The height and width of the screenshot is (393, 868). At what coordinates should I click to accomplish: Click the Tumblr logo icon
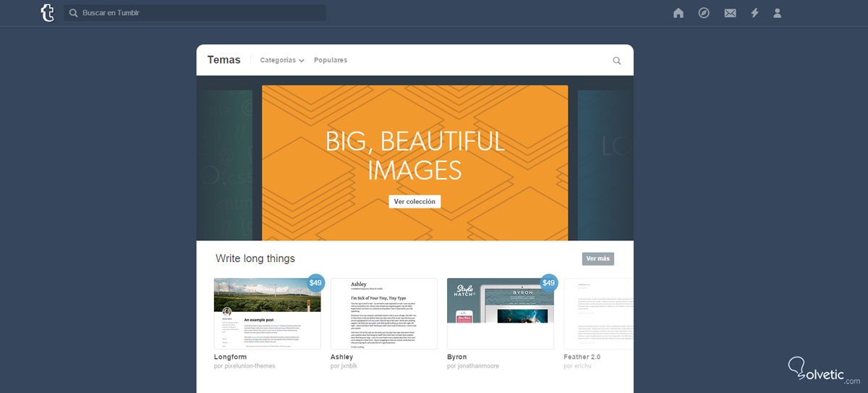(x=48, y=13)
